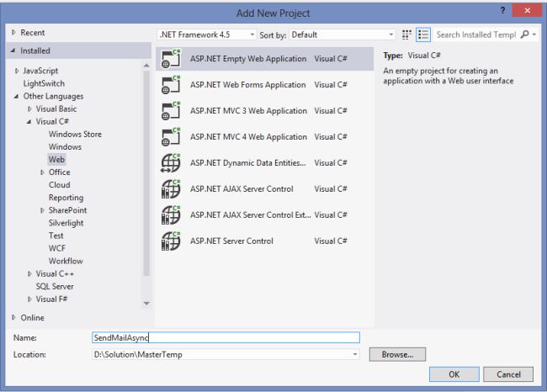Click the ASP.NET Web Forms Application icon
547x392 pixels.
171,85
